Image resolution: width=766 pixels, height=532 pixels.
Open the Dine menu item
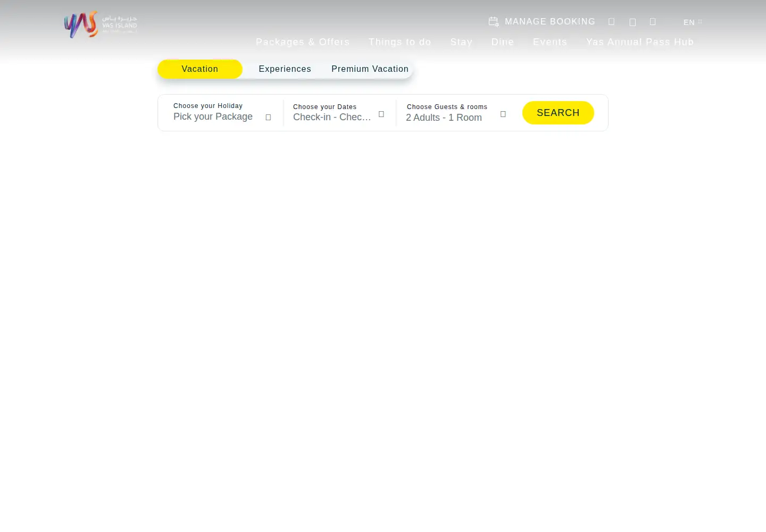click(x=503, y=42)
